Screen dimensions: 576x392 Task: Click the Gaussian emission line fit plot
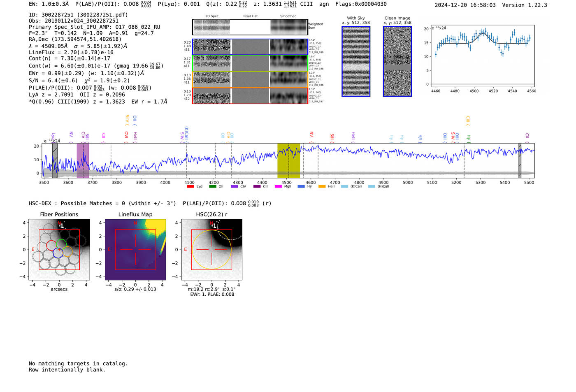pos(482,56)
